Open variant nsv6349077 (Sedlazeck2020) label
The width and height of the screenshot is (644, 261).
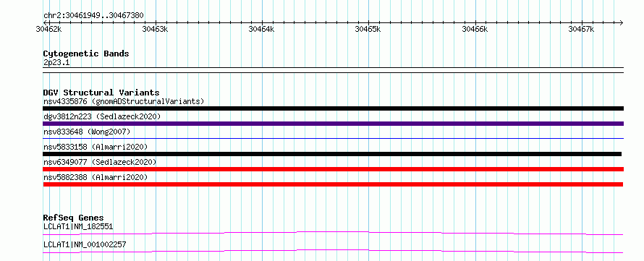coord(100,162)
